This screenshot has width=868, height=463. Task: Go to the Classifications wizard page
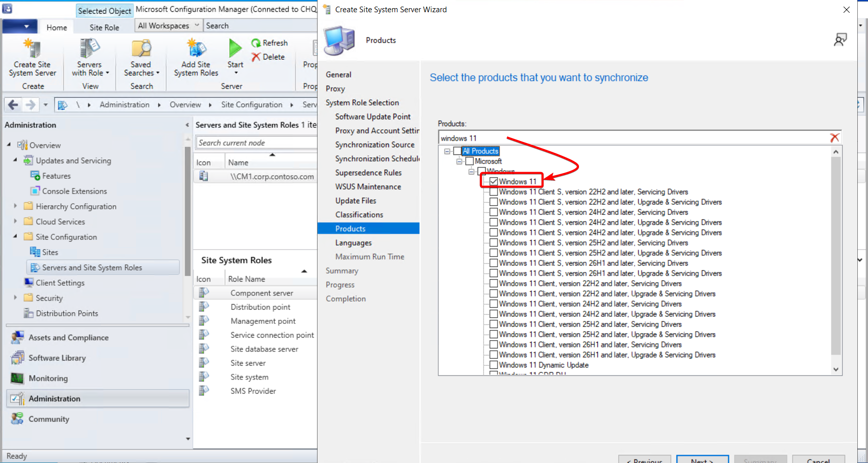[359, 215]
